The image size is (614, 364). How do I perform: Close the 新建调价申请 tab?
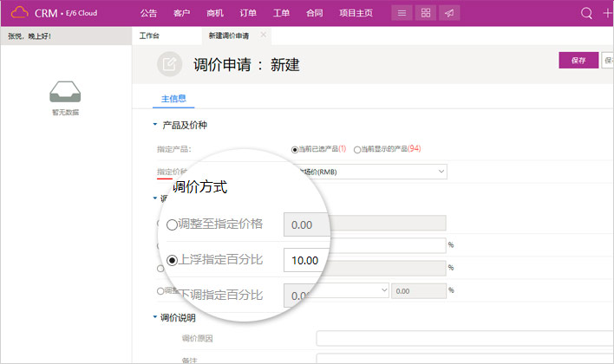[x=264, y=35]
